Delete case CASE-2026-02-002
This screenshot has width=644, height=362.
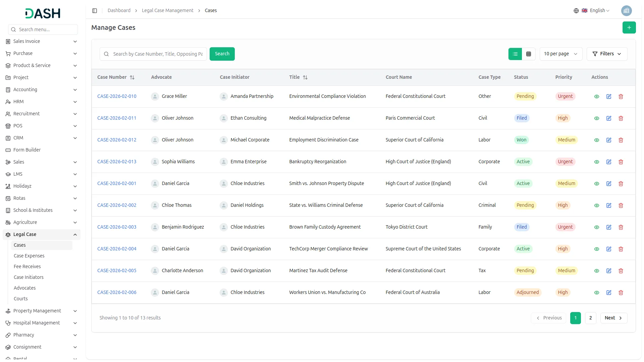[621, 205]
